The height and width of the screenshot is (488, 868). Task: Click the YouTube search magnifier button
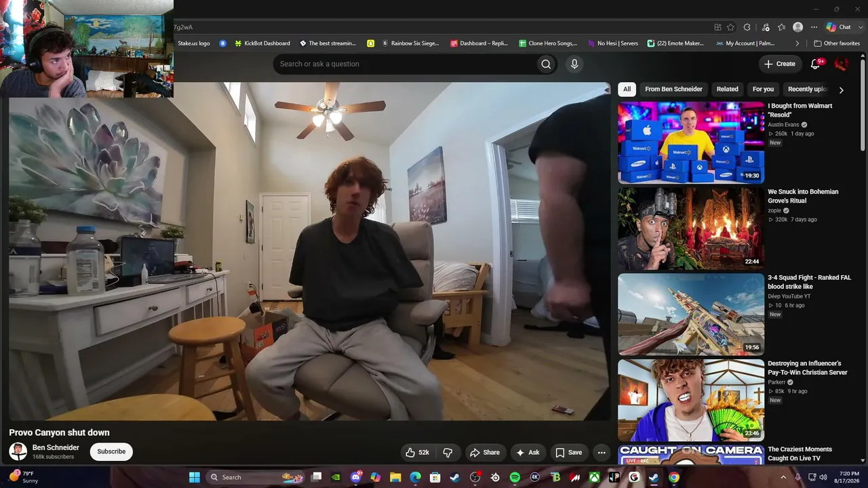pyautogui.click(x=546, y=64)
